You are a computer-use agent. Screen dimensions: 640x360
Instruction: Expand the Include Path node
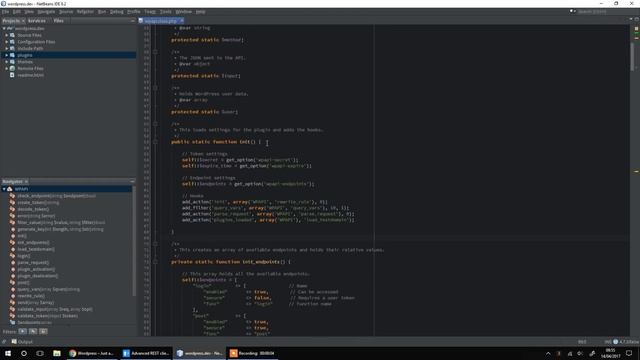[x=7, y=48]
